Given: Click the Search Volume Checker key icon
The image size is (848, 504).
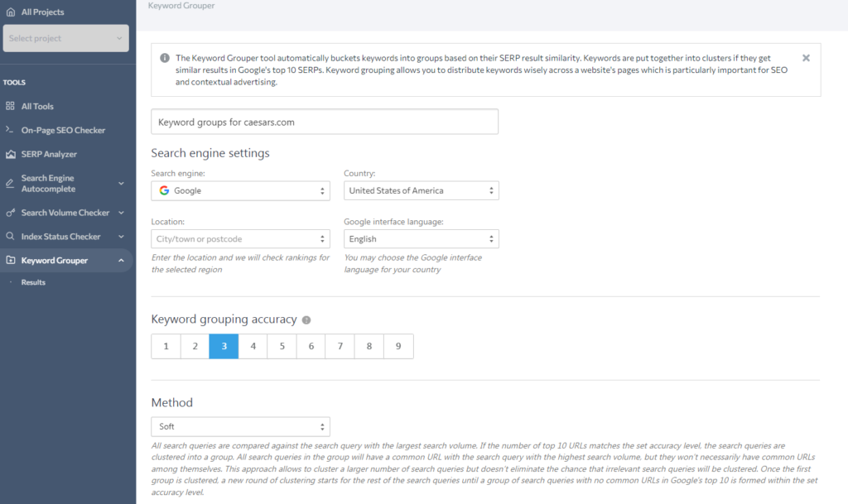Looking at the screenshot, I should 10,213.
